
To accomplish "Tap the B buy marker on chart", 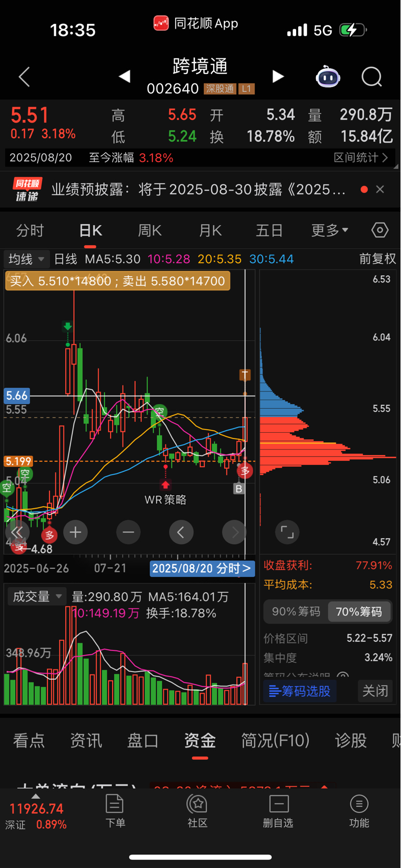I will click(239, 488).
